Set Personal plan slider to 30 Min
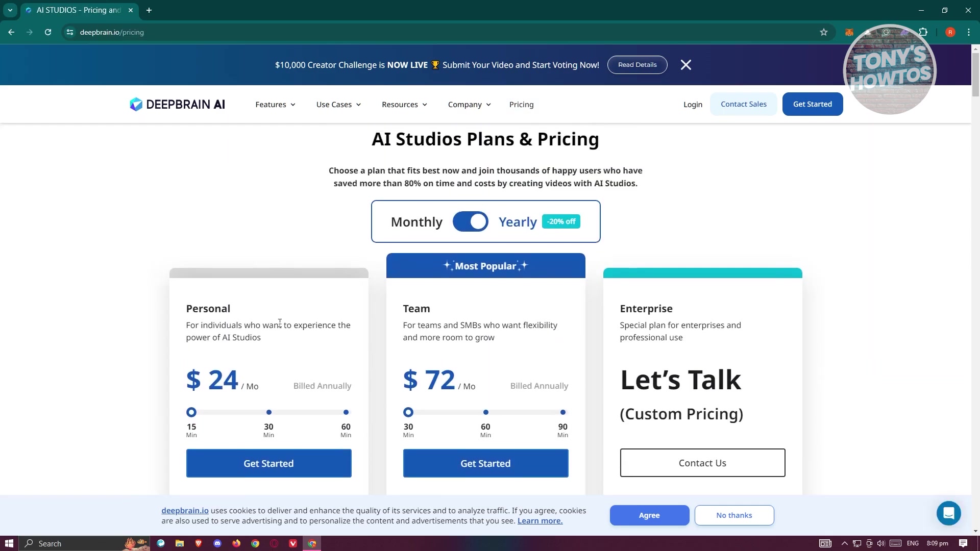The height and width of the screenshot is (551, 980). [268, 412]
